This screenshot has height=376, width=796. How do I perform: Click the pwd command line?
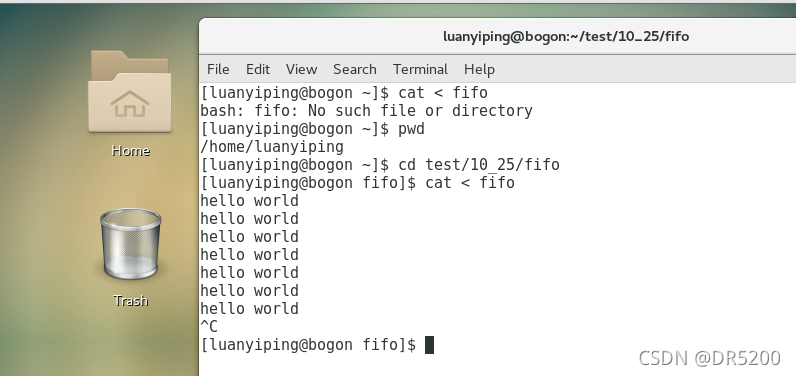click(312, 129)
